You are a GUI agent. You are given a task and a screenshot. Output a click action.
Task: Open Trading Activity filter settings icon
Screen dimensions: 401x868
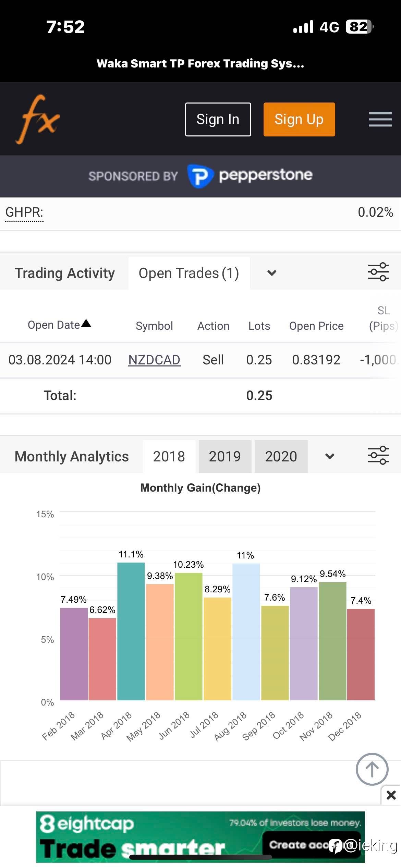(x=378, y=272)
